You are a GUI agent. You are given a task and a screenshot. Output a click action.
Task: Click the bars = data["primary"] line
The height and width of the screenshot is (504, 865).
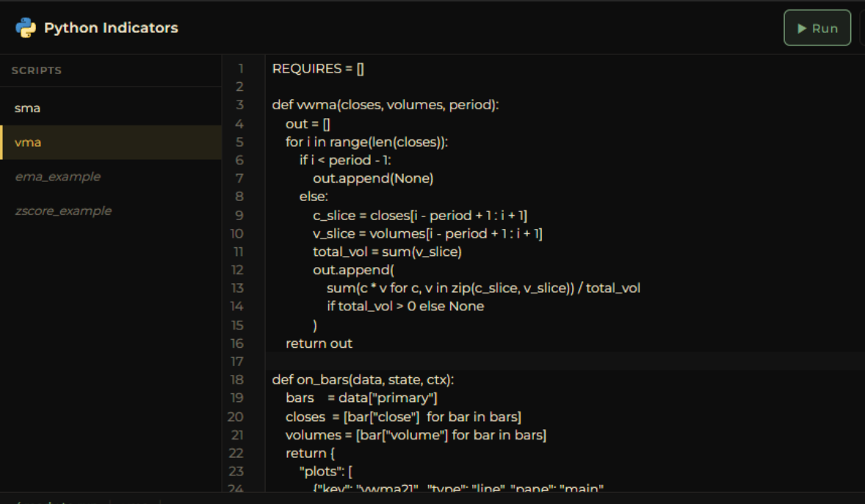tap(361, 398)
